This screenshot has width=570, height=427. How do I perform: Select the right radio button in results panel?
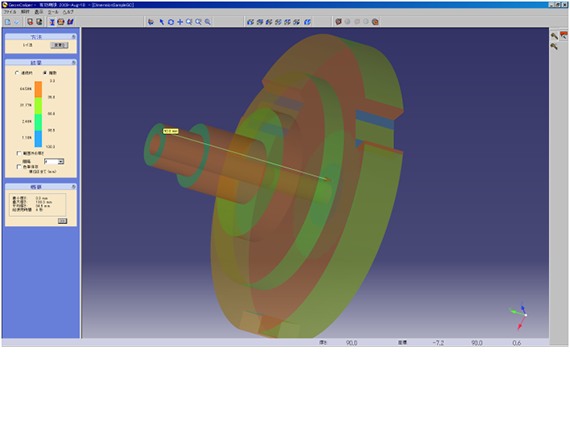(45, 73)
